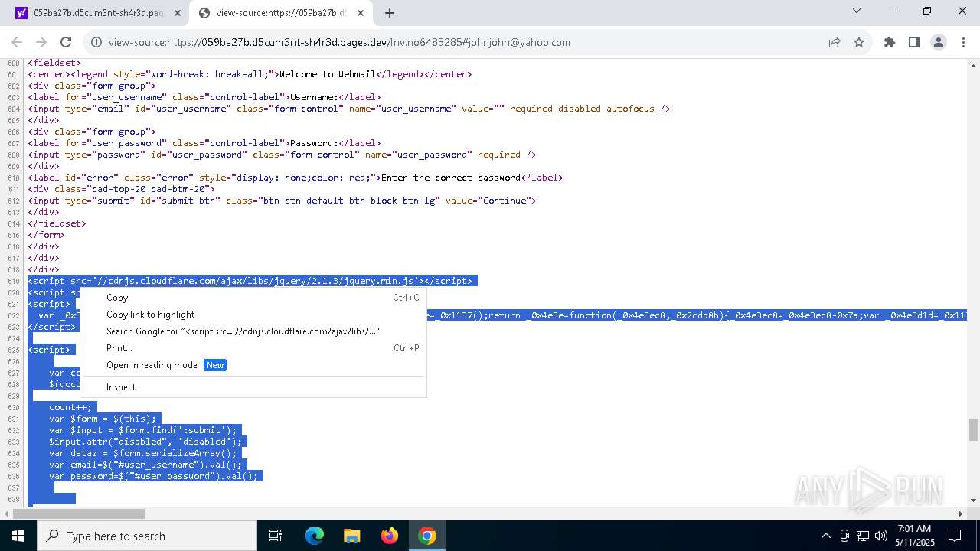The image size is (980, 551).
Task: Click the horizontal scrollbar thumb
Action: [x=79, y=514]
